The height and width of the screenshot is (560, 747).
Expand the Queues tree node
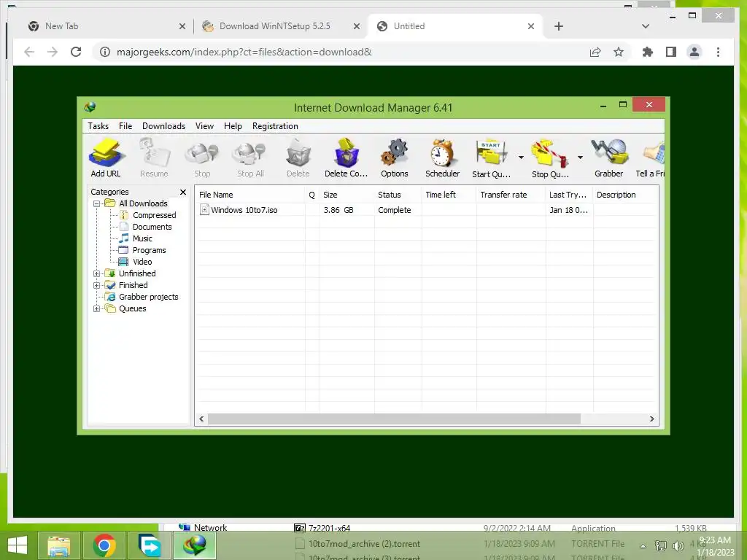click(x=97, y=308)
